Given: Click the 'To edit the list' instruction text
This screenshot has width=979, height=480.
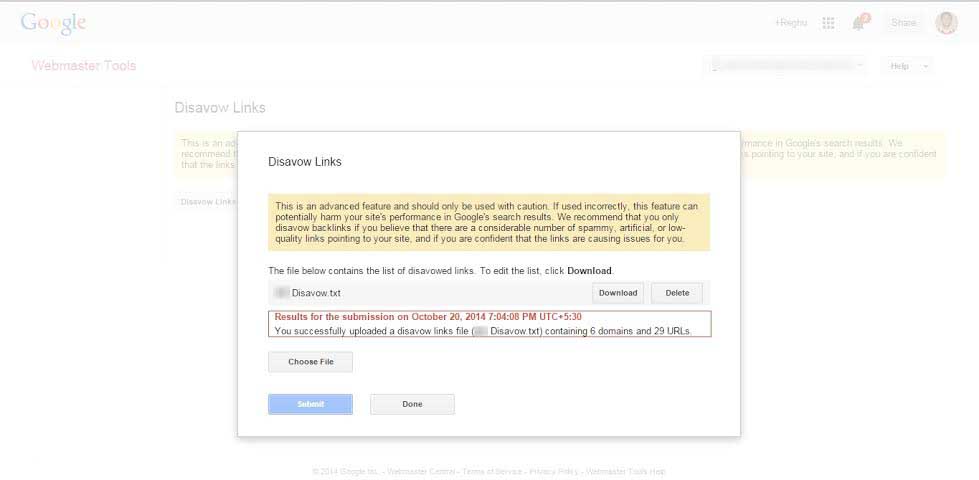Looking at the screenshot, I should 547,271.
